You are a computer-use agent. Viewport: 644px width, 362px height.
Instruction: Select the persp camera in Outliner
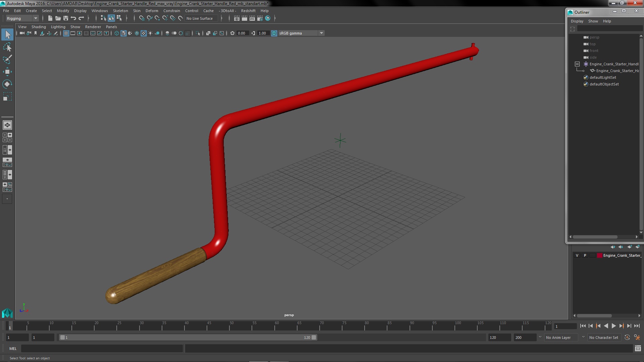point(594,37)
